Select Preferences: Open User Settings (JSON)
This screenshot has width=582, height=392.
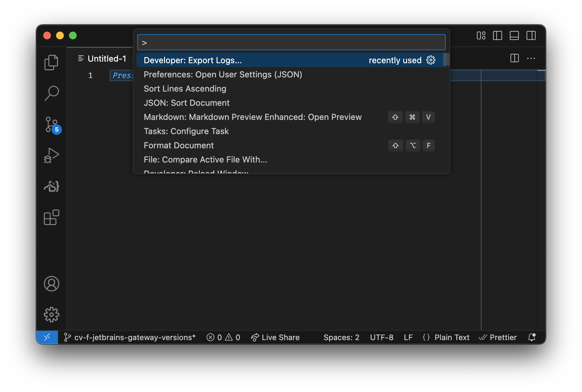(x=223, y=74)
